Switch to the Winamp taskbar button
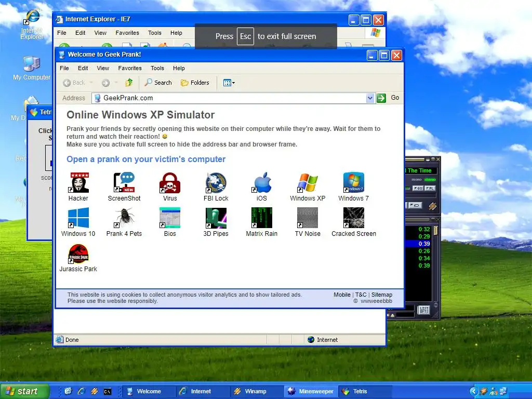Viewport: 532px width, 399px height. 256,391
